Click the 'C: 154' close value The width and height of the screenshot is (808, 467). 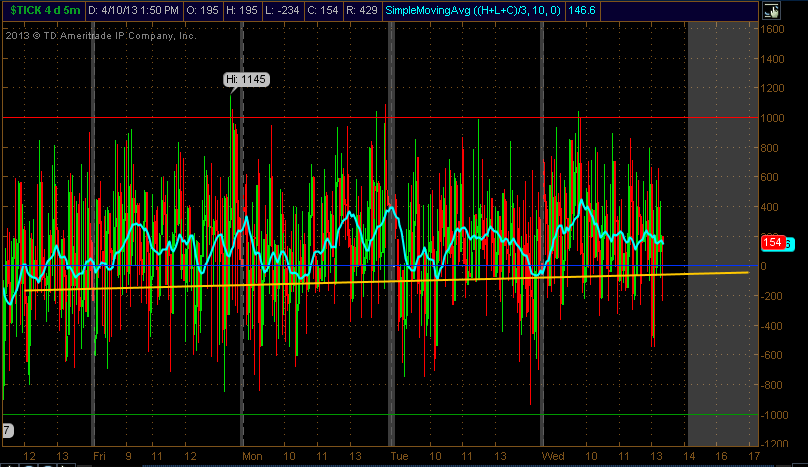323,10
